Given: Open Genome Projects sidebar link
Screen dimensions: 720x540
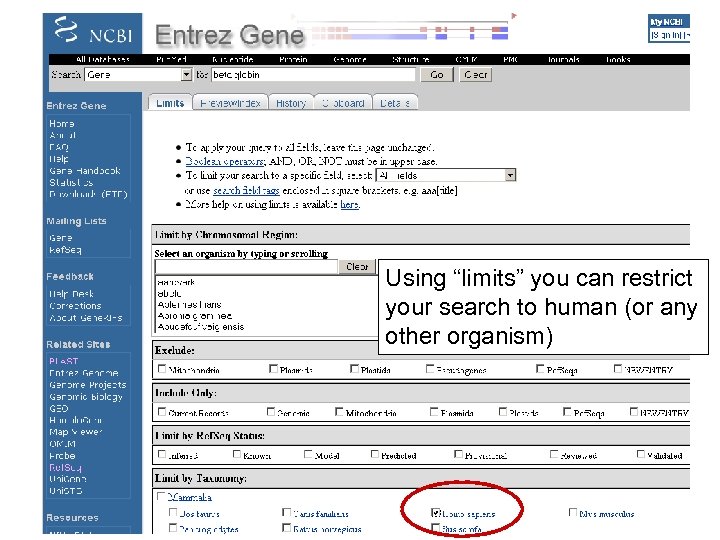Looking at the screenshot, I should coord(87,385).
